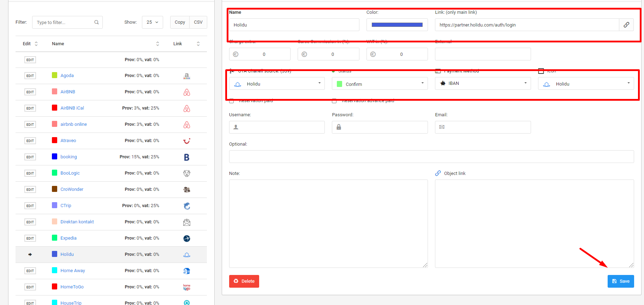Image resolution: width=644 pixels, height=305 pixels.
Task: Click the chain link icon beside URL field
Action: pyautogui.click(x=626, y=25)
